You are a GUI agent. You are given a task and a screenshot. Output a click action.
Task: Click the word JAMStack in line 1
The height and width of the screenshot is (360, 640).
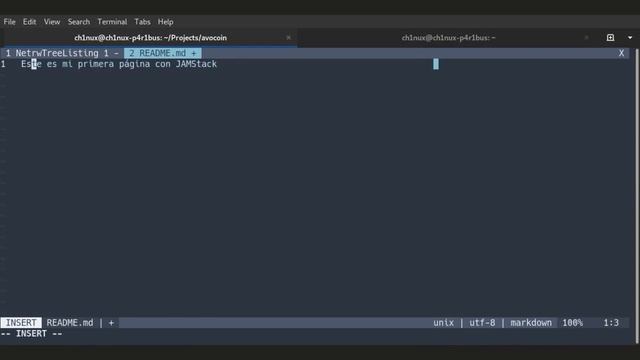click(x=196, y=64)
